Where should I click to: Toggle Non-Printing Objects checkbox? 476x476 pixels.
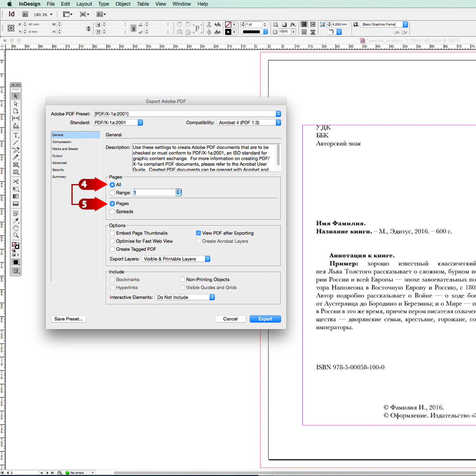click(182, 280)
